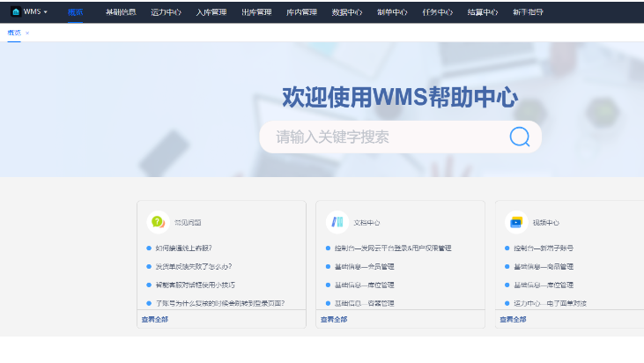The image size is (644, 363).
Task: Click the 视频中心 card title
Action: (546, 223)
